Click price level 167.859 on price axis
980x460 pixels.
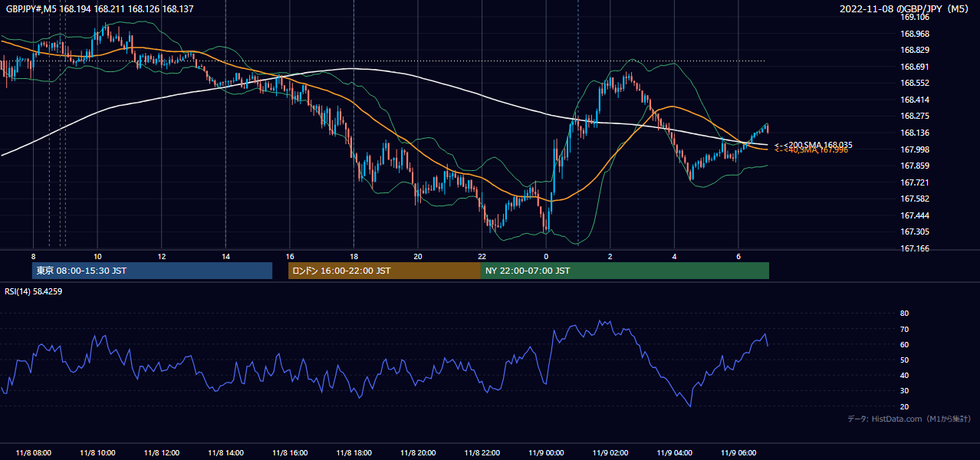(915, 166)
